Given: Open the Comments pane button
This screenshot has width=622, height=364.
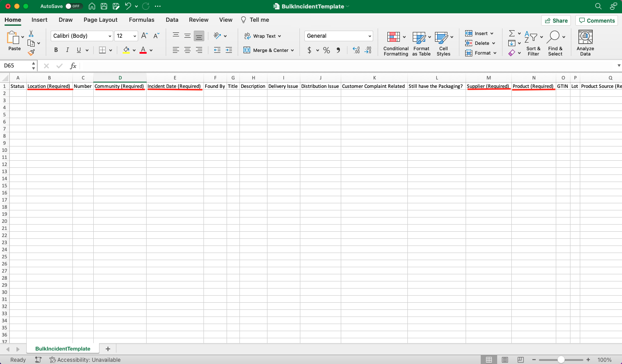Looking at the screenshot, I should pos(596,20).
